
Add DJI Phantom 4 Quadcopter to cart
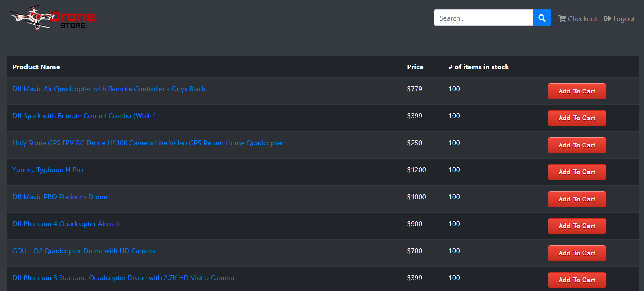tap(577, 226)
